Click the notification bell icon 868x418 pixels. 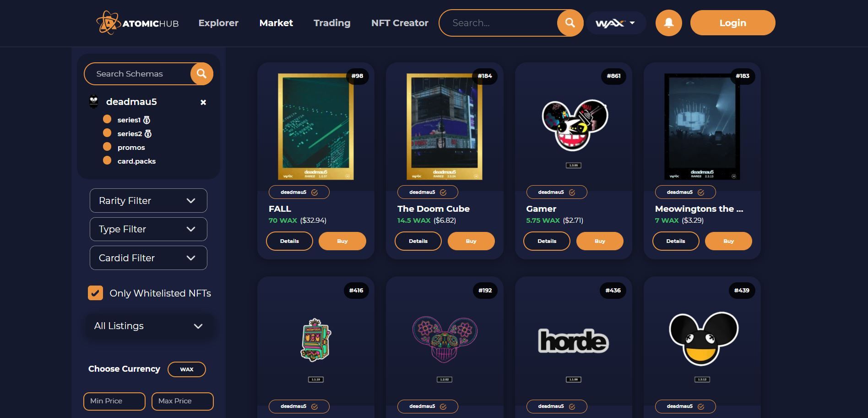(668, 23)
